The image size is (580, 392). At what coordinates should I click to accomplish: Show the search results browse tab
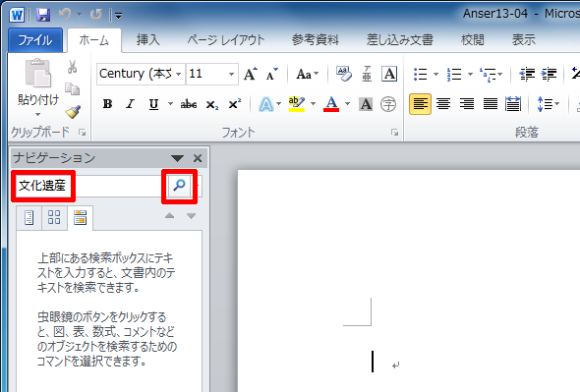click(80, 217)
